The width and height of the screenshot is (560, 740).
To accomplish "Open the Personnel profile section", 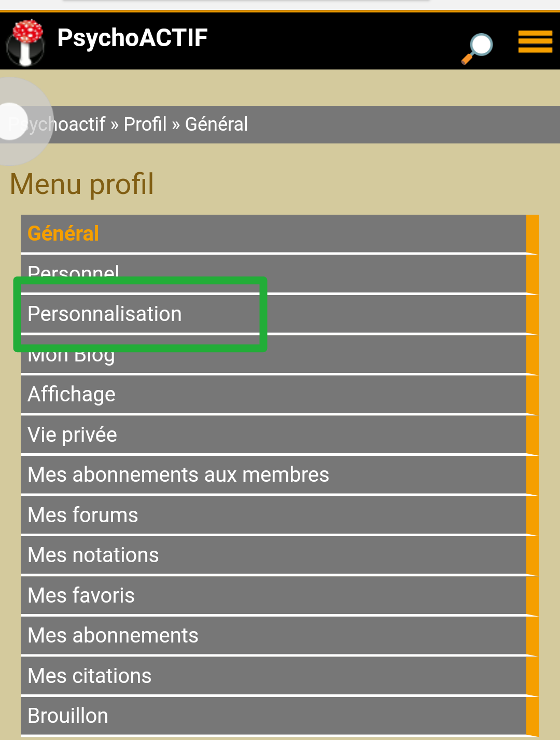I will (74, 270).
